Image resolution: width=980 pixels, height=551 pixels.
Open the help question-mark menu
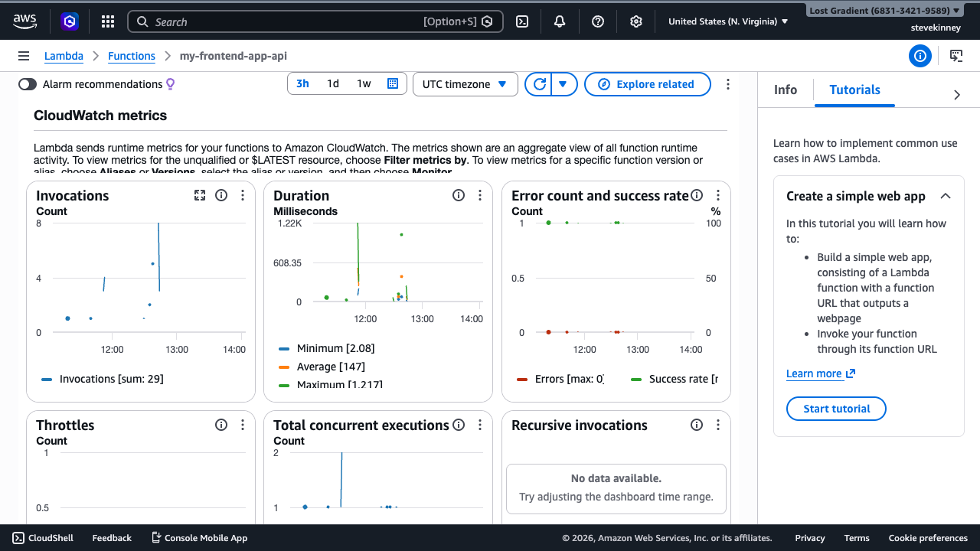598,21
